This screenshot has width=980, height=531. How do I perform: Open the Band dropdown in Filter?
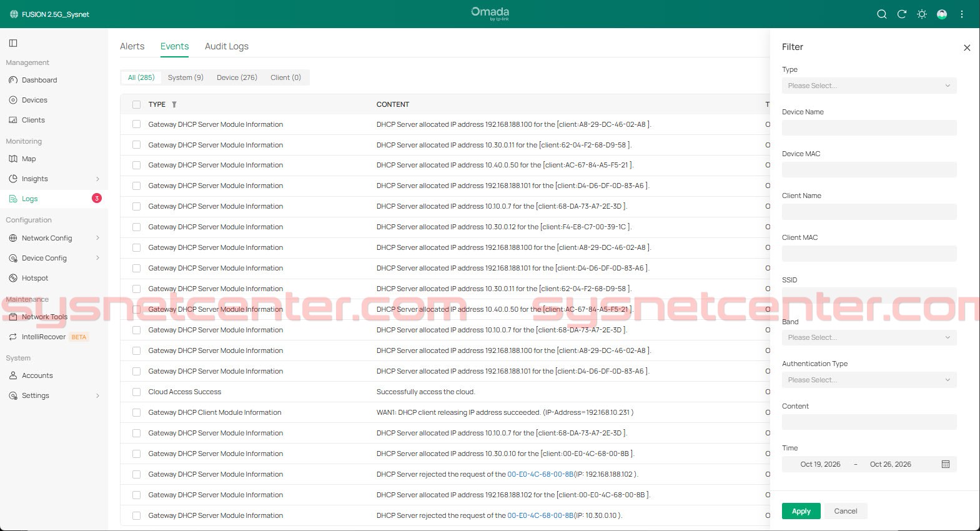pyautogui.click(x=869, y=337)
